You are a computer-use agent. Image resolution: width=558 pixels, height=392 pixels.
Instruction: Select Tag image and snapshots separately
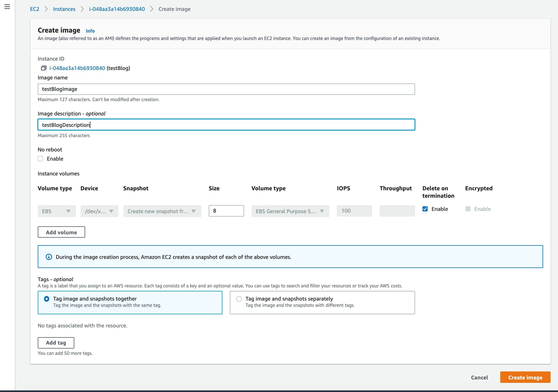click(322, 303)
